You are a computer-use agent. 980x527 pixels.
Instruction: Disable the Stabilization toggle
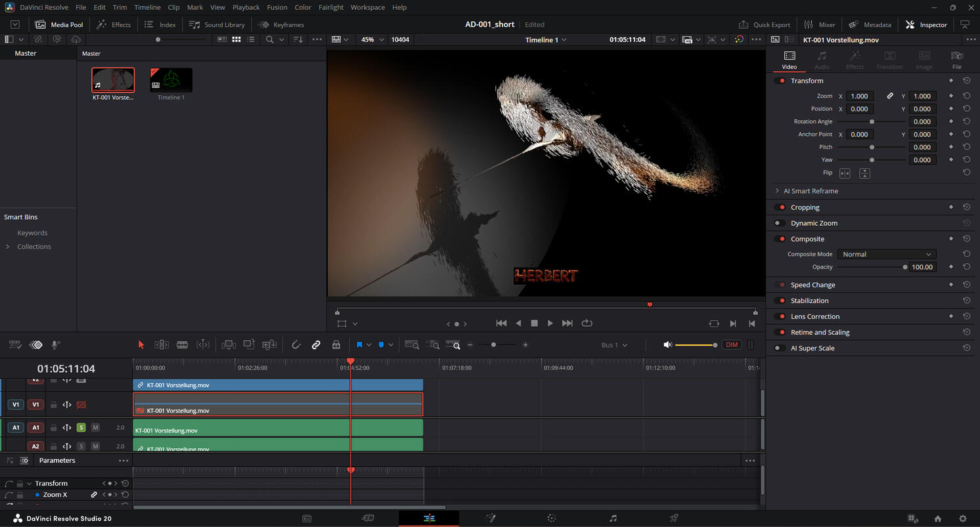(780, 301)
